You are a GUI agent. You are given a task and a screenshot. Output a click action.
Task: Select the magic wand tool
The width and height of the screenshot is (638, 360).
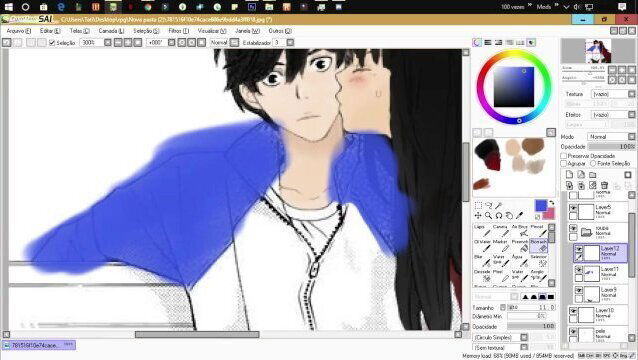498,205
